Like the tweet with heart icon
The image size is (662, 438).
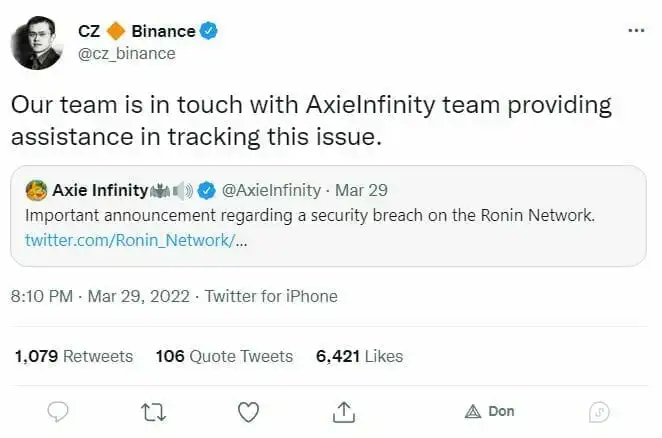click(x=248, y=411)
